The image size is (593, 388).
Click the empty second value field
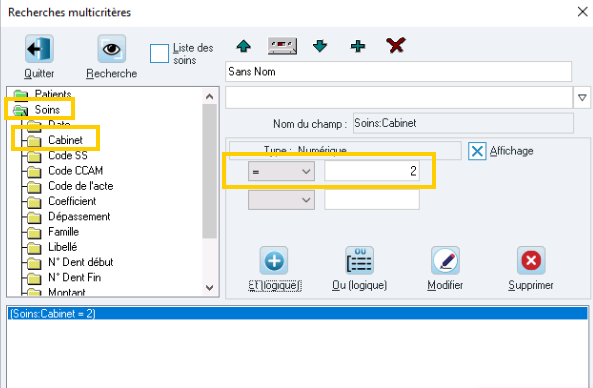click(x=372, y=200)
